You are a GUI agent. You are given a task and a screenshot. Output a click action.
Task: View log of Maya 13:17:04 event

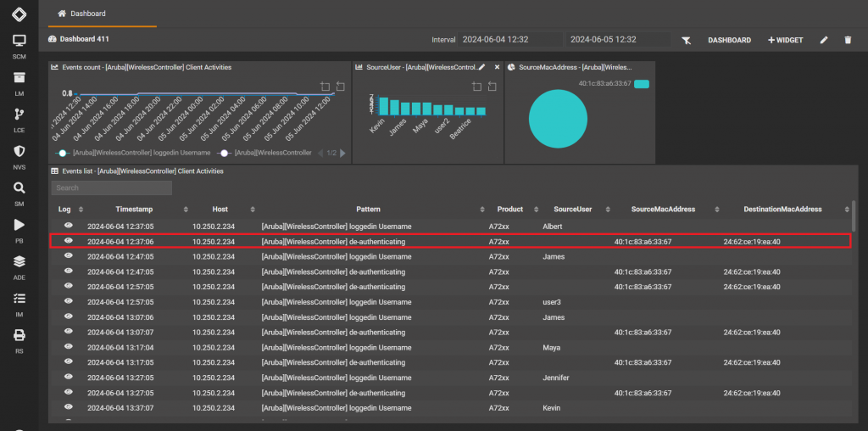pos(69,346)
